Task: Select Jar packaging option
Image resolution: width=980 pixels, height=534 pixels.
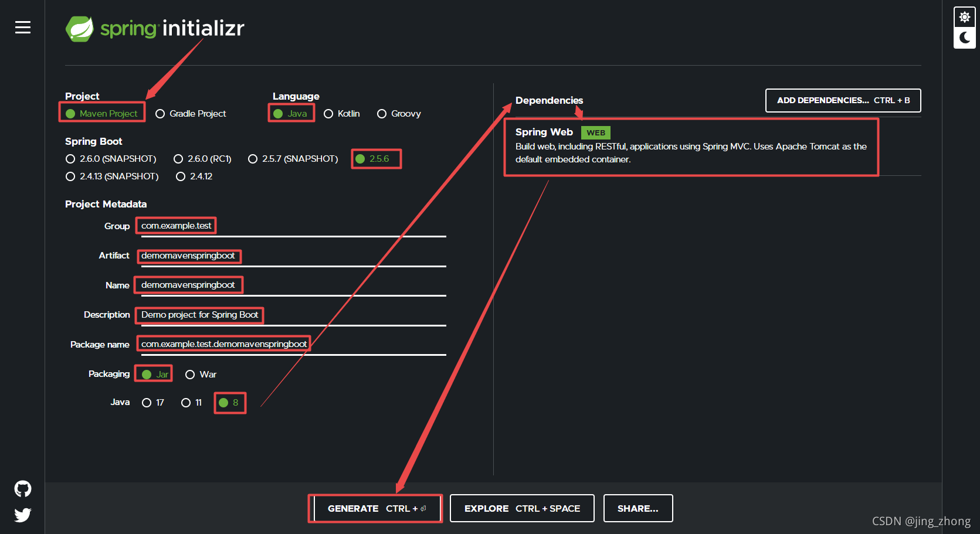Action: point(155,375)
